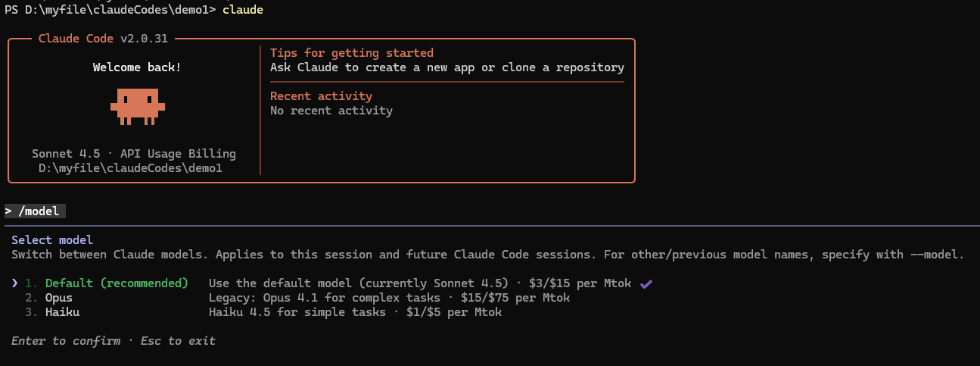
Task: Click the Esc to exit hint
Action: (x=178, y=341)
